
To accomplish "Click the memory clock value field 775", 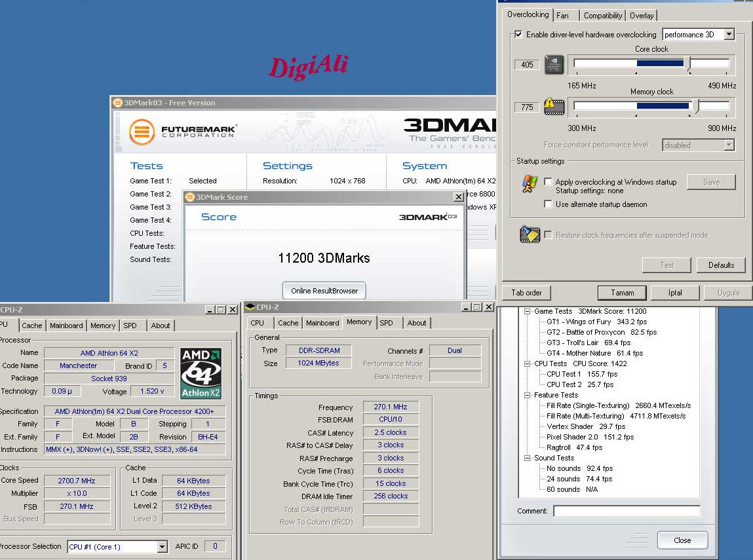I will [x=527, y=107].
